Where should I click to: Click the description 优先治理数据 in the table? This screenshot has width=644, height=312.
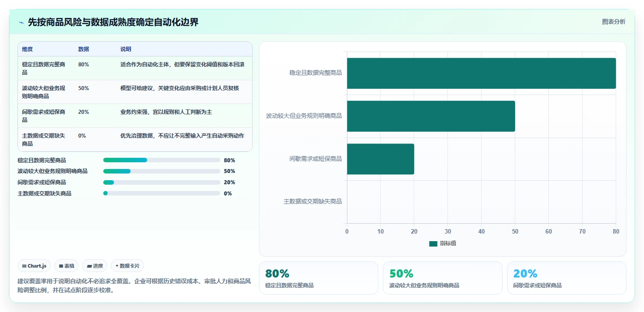coord(182,136)
